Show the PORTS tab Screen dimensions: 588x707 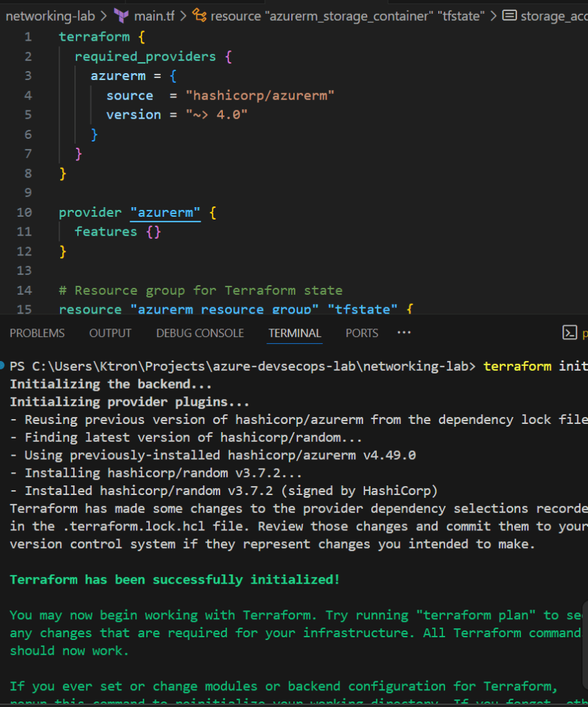(362, 333)
